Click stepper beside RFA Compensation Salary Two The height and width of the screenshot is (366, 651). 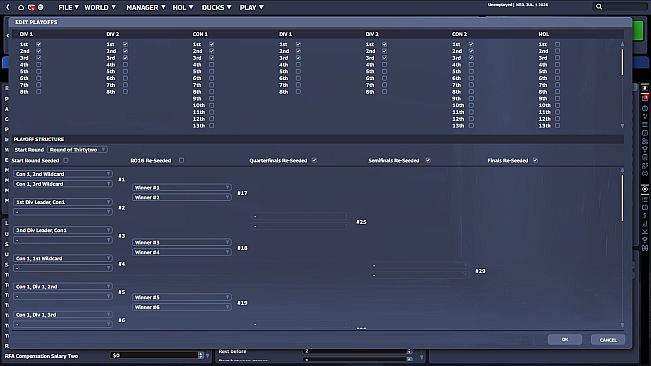[x=201, y=355]
